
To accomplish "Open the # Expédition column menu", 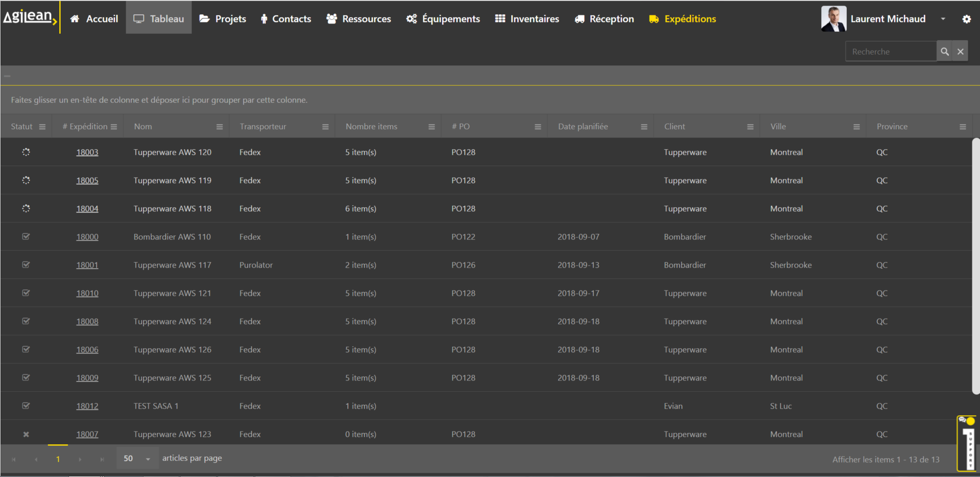I will tap(114, 127).
